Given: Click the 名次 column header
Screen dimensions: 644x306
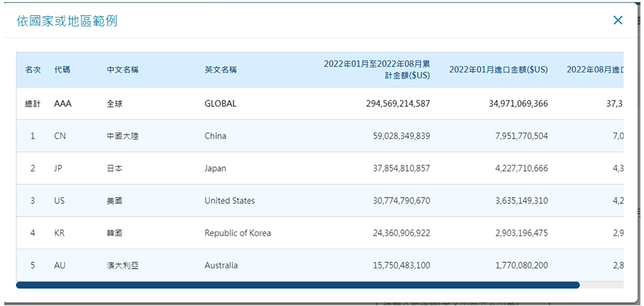Looking at the screenshot, I should click(x=33, y=70).
